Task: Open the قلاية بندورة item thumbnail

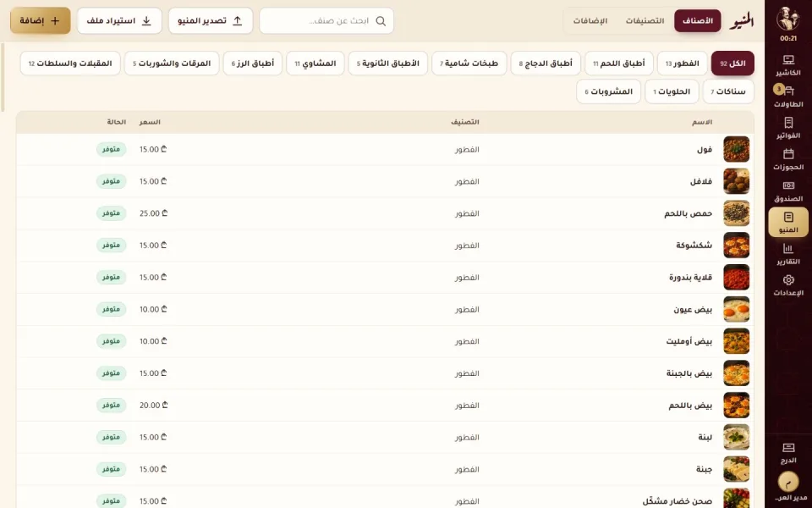Action: pyautogui.click(x=736, y=278)
